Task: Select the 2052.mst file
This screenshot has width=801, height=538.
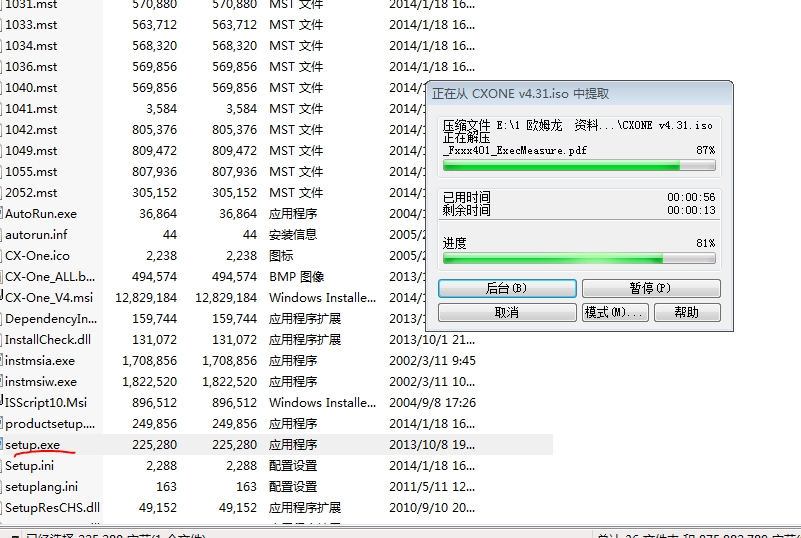Action: coord(31,193)
